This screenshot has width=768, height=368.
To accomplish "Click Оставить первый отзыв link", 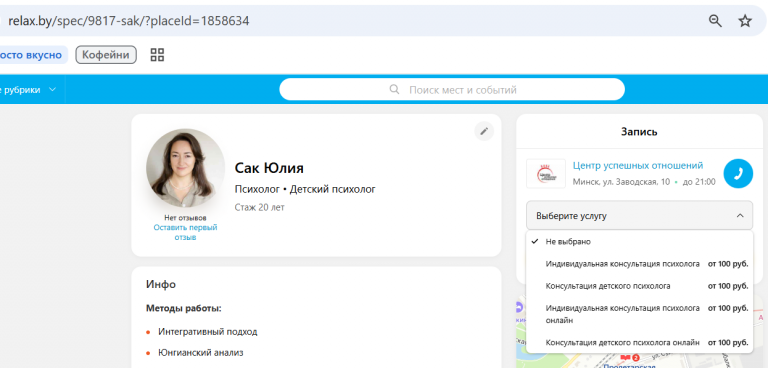I will tap(185, 232).
